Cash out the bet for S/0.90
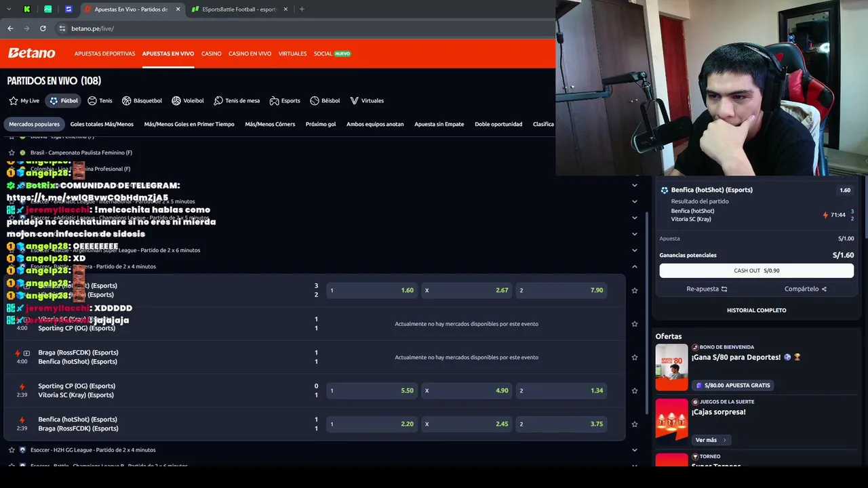The width and height of the screenshot is (868, 488). (x=757, y=270)
